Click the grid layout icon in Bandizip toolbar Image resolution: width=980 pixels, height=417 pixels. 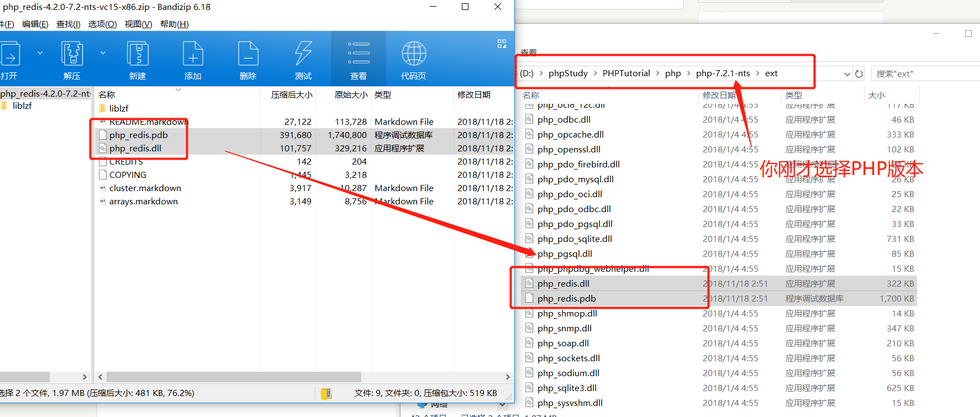coord(502,44)
